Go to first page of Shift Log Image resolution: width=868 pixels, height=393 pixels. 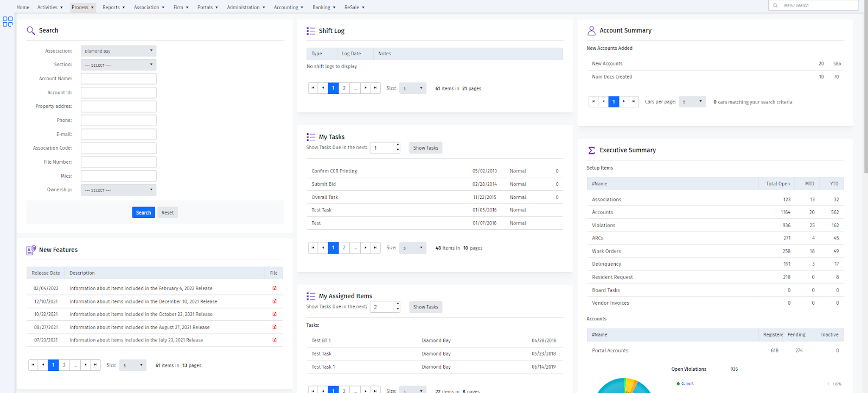coord(313,88)
